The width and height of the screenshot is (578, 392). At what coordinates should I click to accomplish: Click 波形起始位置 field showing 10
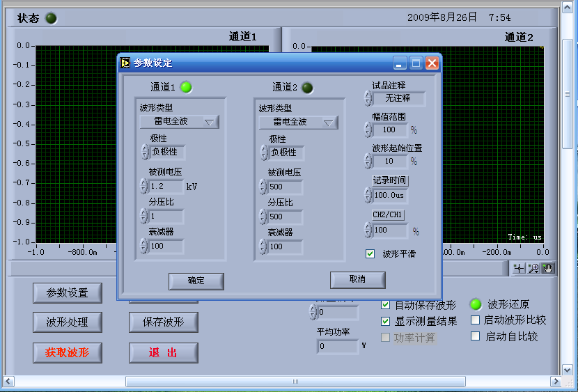391,161
